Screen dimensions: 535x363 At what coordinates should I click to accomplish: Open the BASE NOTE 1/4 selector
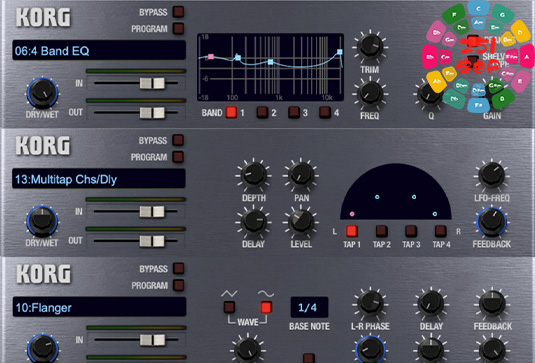[309, 307]
